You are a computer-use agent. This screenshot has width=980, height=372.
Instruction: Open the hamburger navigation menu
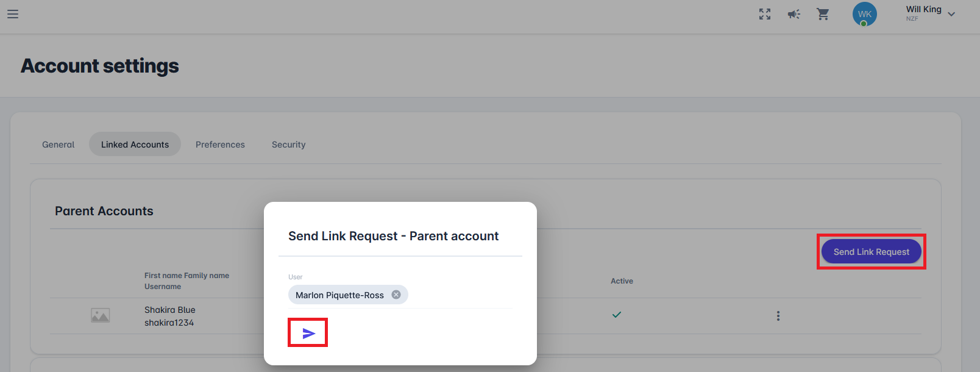(x=13, y=14)
